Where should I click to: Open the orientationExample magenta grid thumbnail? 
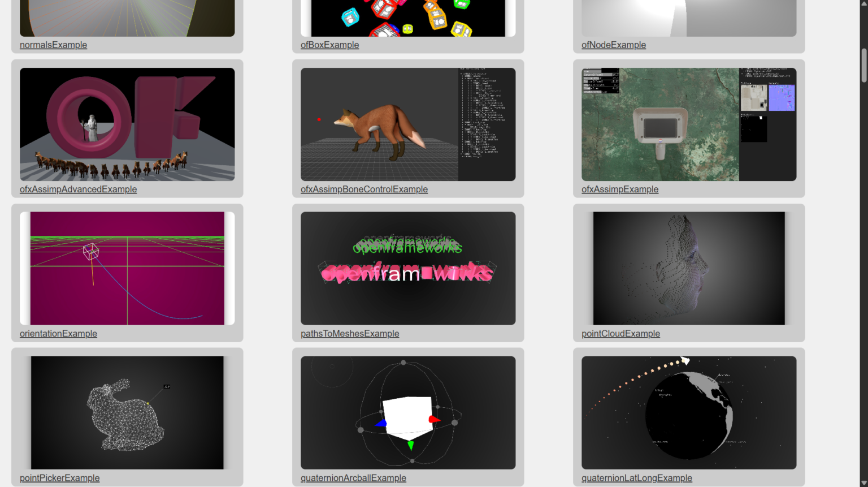[127, 268]
